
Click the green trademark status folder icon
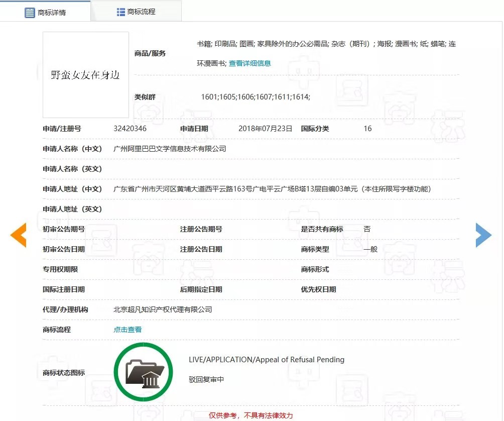144,371
